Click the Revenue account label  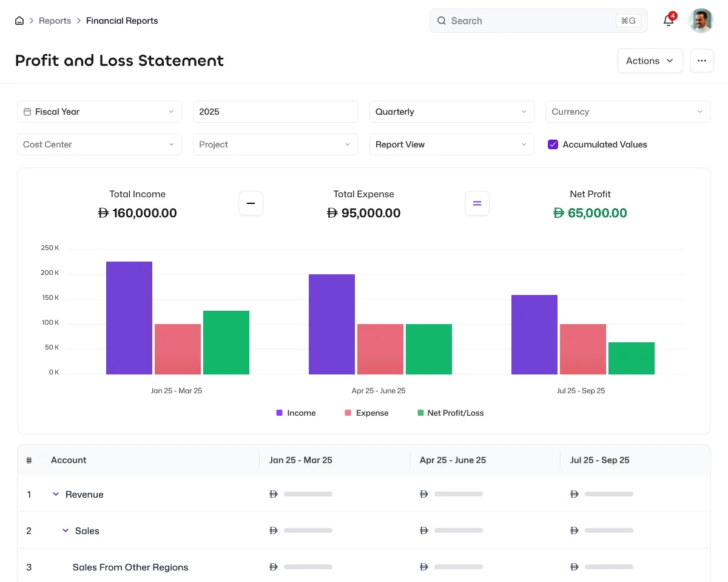point(84,495)
